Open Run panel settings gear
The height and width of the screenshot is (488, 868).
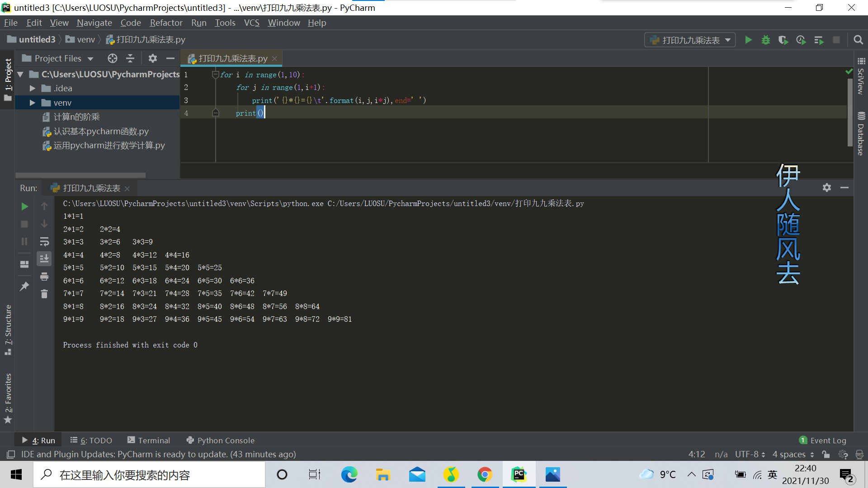tap(826, 188)
